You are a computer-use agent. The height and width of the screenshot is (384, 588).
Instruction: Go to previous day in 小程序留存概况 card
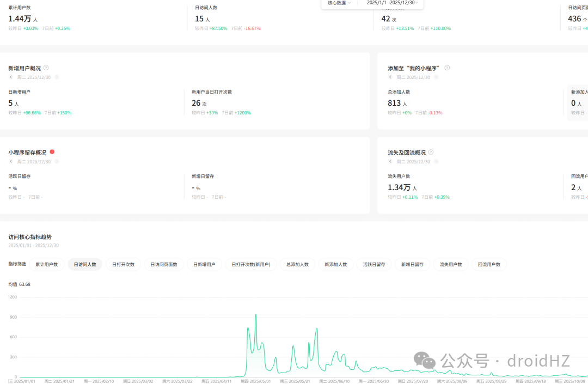(11, 162)
